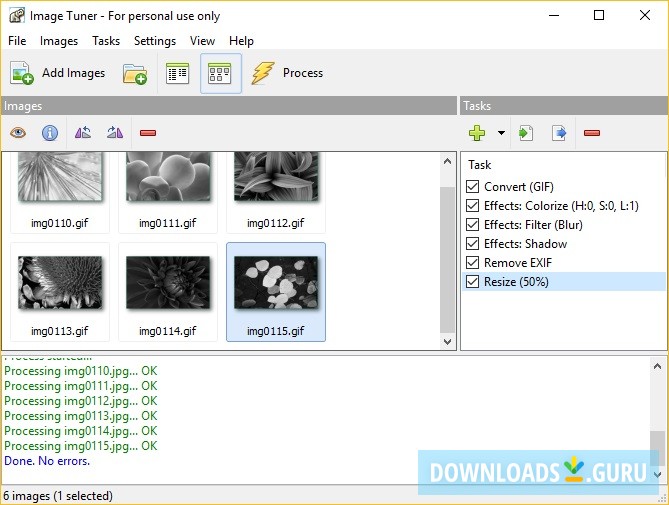
Task: Click the Process lightning button
Action: point(287,73)
